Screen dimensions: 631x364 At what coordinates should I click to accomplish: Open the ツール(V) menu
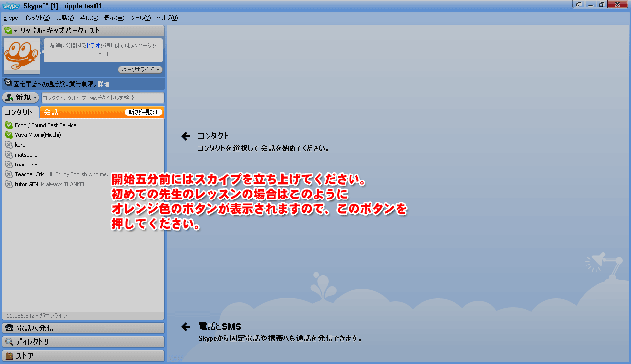[x=140, y=18]
